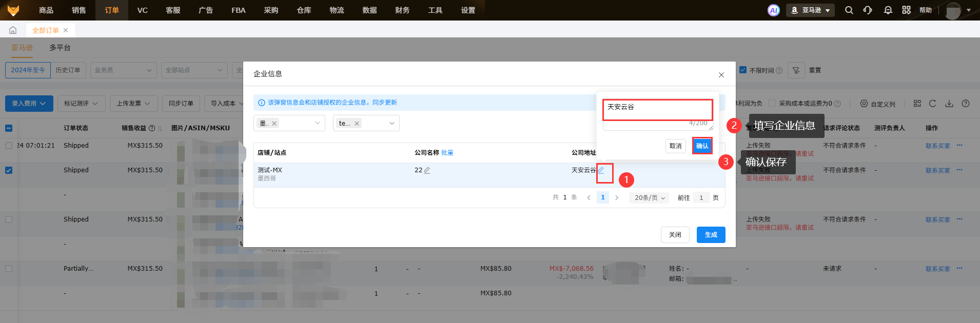The width and height of the screenshot is (980, 323).
Task: Go to the next page arrow
Action: (x=617, y=198)
